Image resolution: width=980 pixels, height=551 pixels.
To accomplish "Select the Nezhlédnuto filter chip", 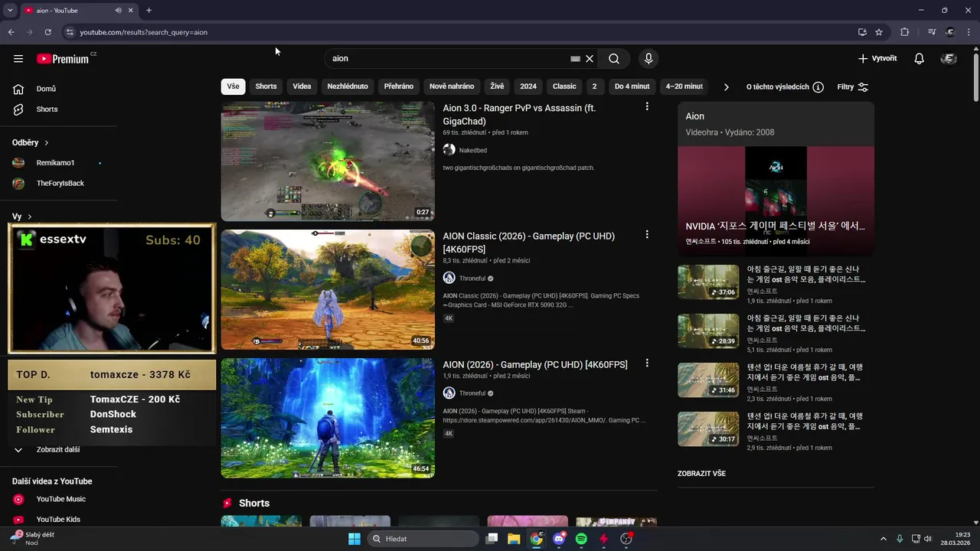I will [348, 86].
